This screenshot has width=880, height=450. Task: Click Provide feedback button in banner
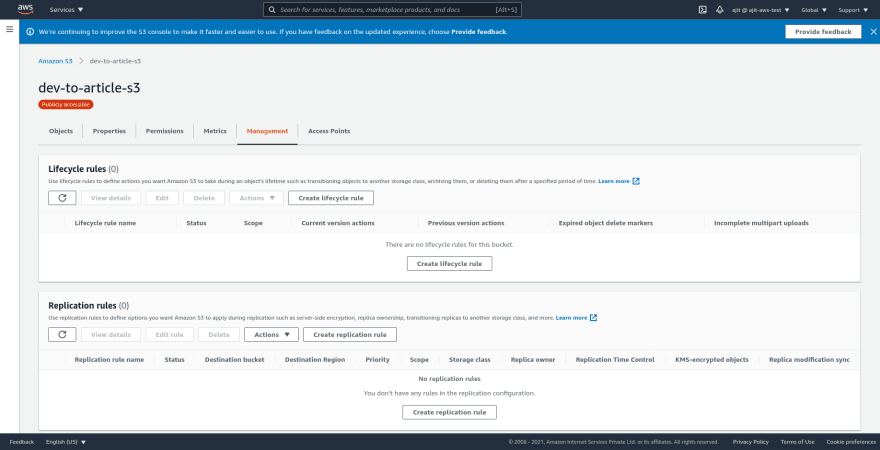point(823,32)
